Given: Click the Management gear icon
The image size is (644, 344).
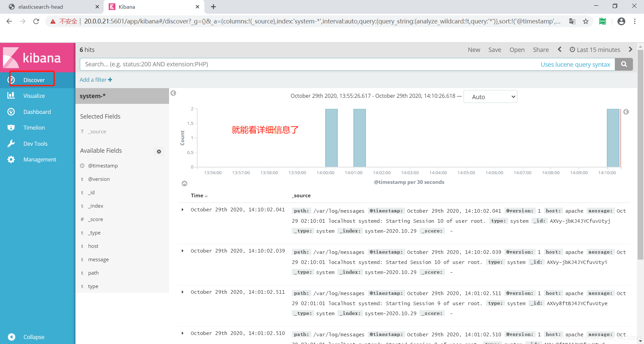Looking at the screenshot, I should 11,159.
